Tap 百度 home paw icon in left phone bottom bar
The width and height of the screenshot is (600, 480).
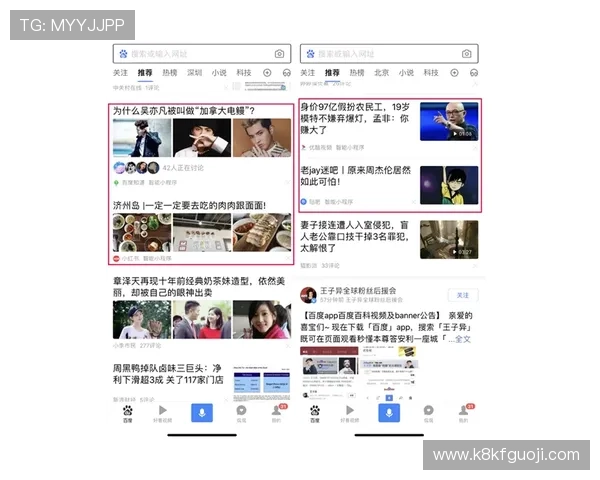128,413
